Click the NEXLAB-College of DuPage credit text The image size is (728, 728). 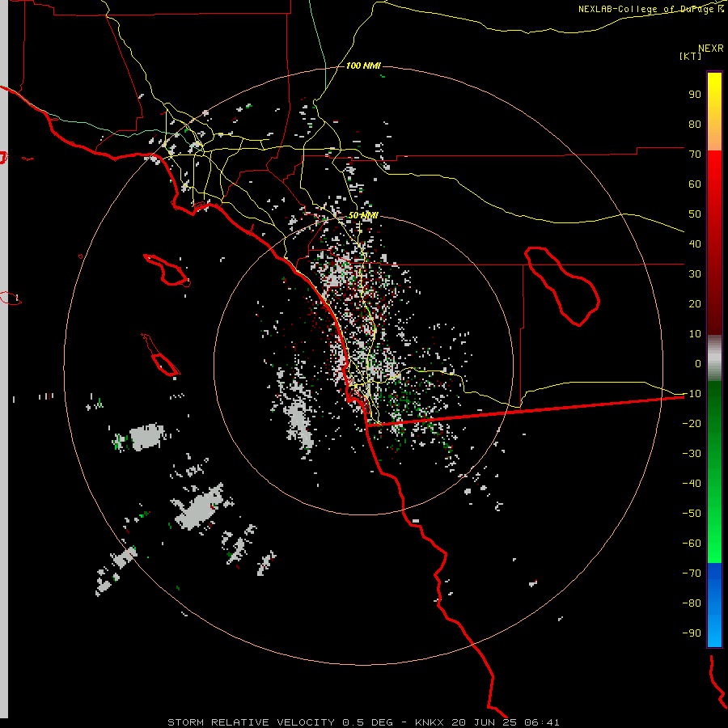tap(651, 9)
